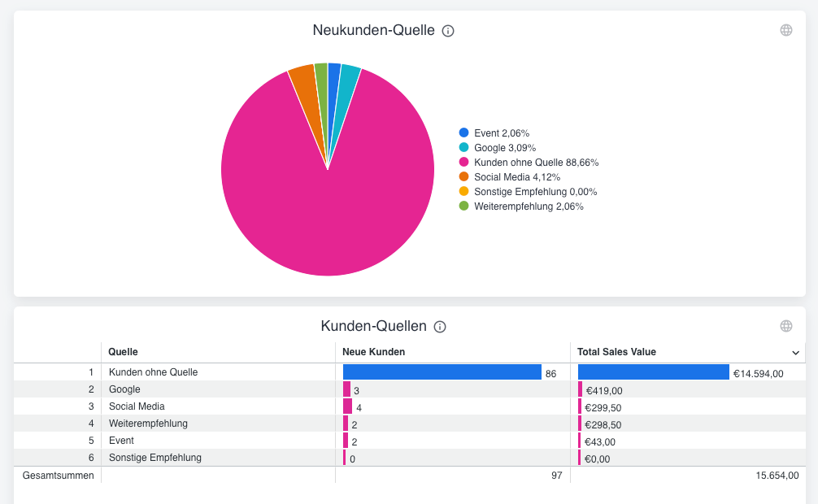Click info icon beside Neukunden-Quelle title

[448, 31]
